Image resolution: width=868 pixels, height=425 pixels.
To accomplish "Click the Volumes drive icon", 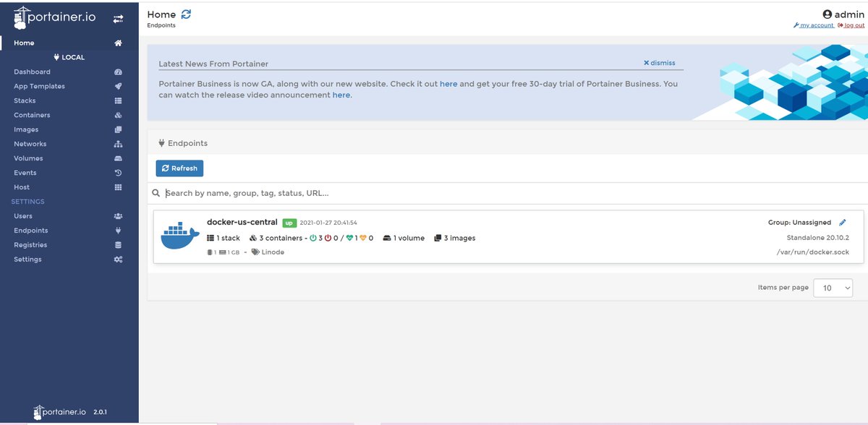I will click(118, 158).
